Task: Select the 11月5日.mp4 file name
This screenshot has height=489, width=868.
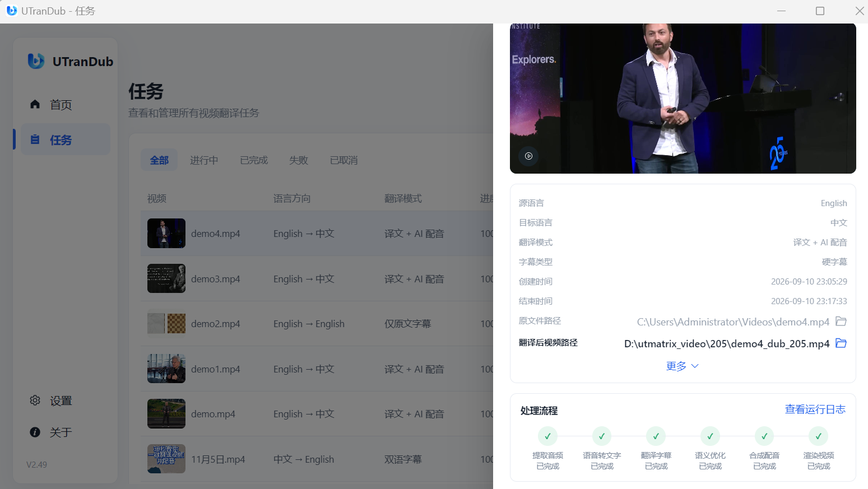Action: 218,459
